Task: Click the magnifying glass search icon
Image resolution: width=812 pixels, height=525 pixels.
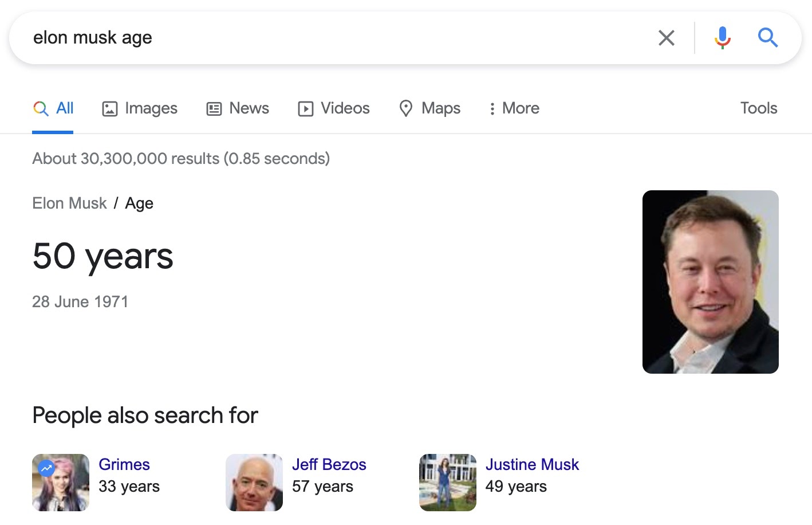Action: click(768, 38)
